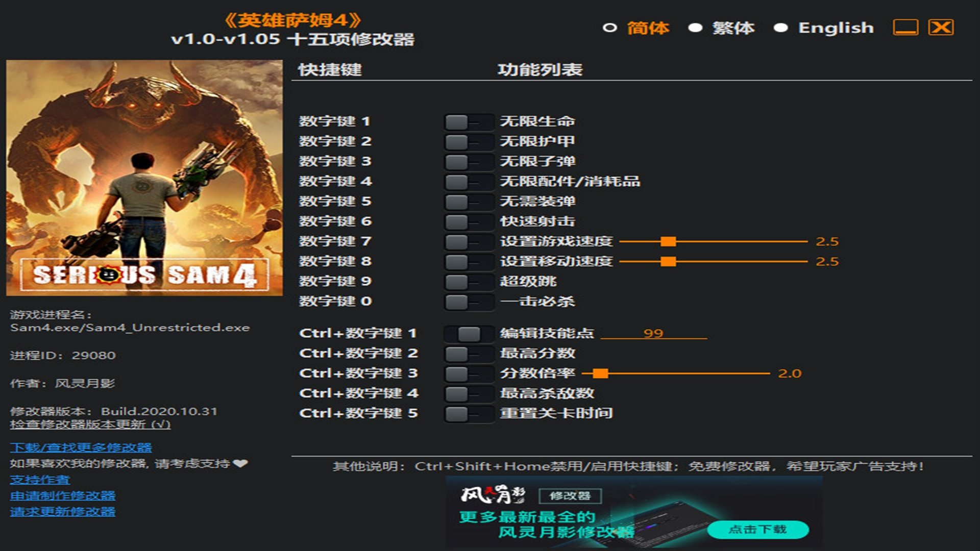Enable the 无需装弹 no reload switch
The height and width of the screenshot is (551, 980).
pos(469,202)
